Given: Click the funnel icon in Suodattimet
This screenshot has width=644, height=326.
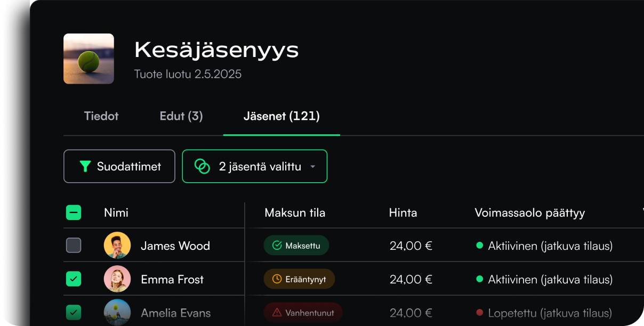Looking at the screenshot, I should [85, 166].
